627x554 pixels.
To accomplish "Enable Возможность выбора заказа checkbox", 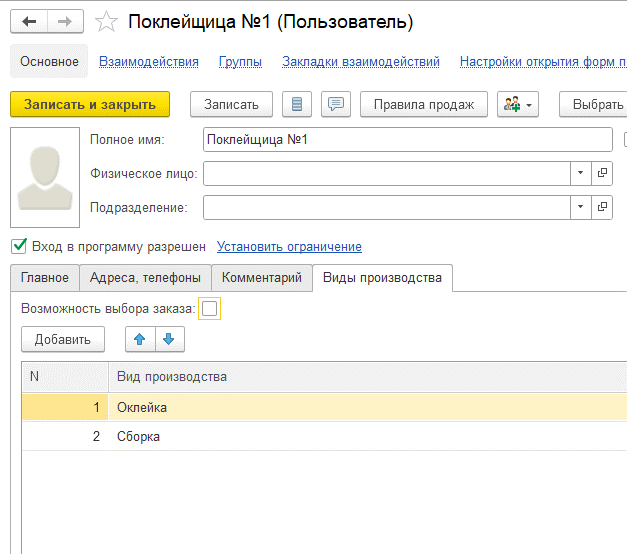I will [209, 309].
